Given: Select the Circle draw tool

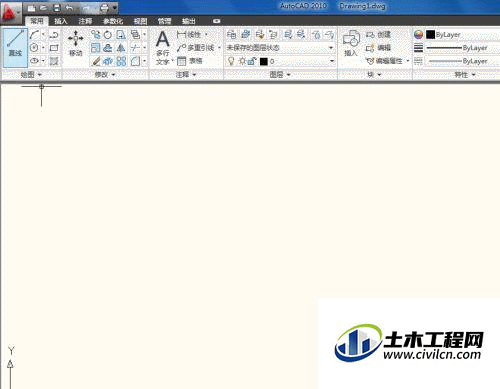Looking at the screenshot, I should 34,48.
